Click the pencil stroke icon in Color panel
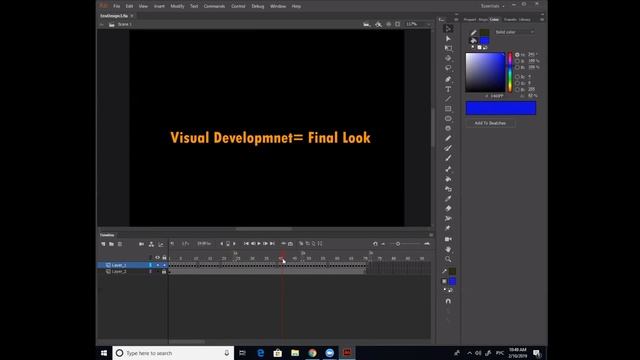 coord(473,32)
